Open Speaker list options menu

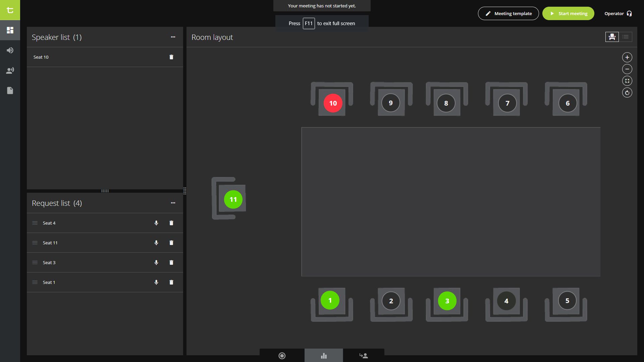click(x=173, y=37)
